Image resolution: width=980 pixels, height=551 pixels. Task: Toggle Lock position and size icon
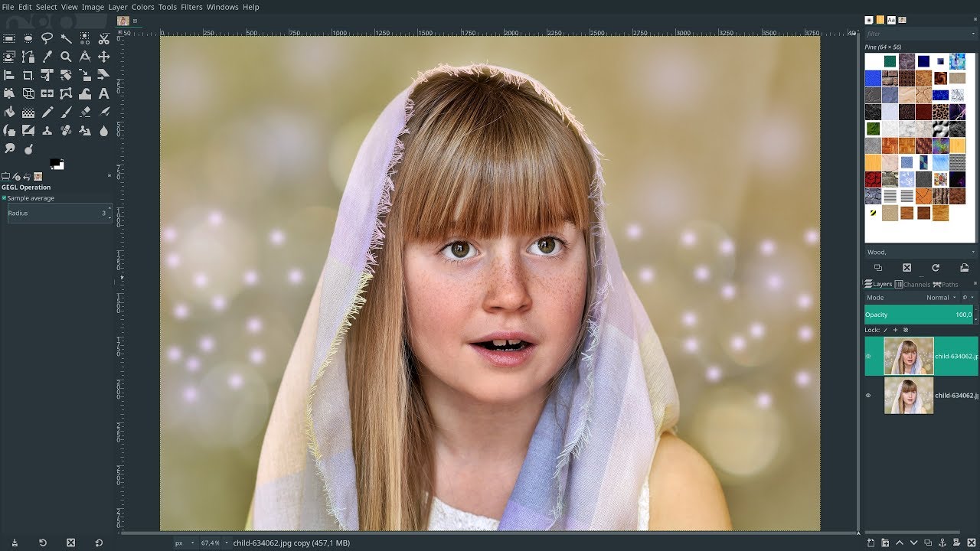pos(895,330)
